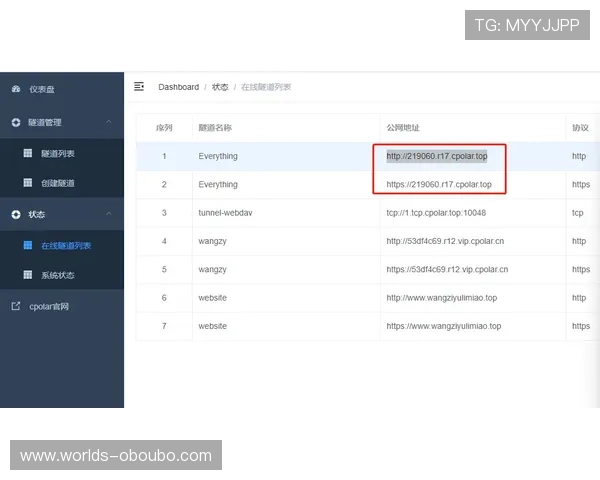Click the cpolar官网 external link icon
Screen dimensions: 600x480
[16, 306]
